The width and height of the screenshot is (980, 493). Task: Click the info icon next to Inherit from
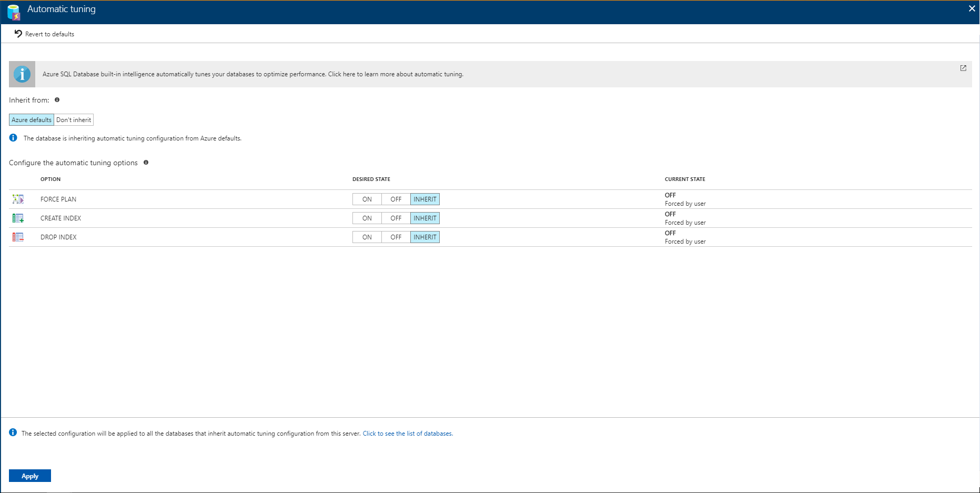[x=57, y=99]
